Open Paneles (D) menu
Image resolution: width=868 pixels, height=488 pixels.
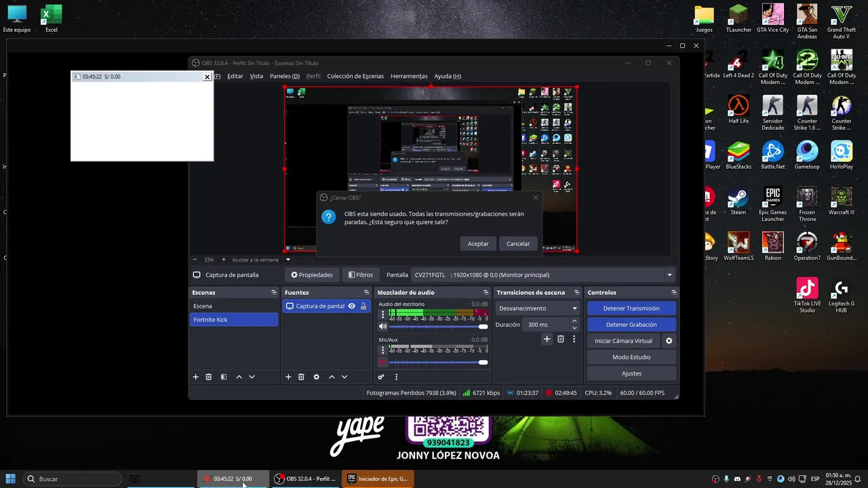[x=284, y=76]
